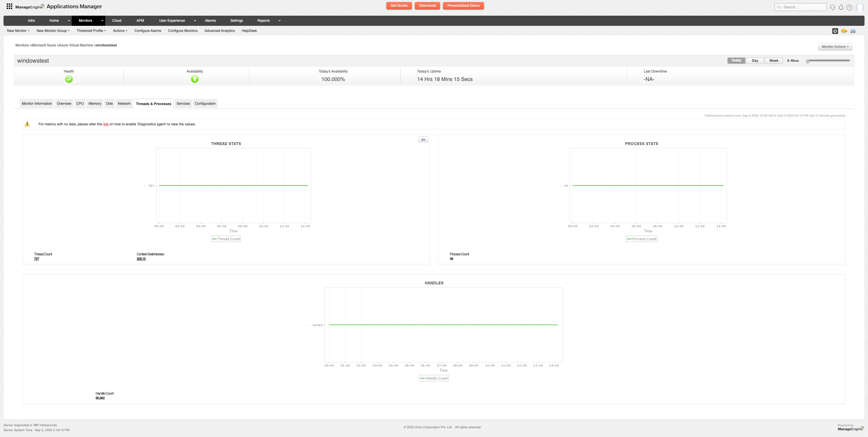Click the help question mark icon
Image resolution: width=868 pixels, height=437 pixels.
[850, 7]
